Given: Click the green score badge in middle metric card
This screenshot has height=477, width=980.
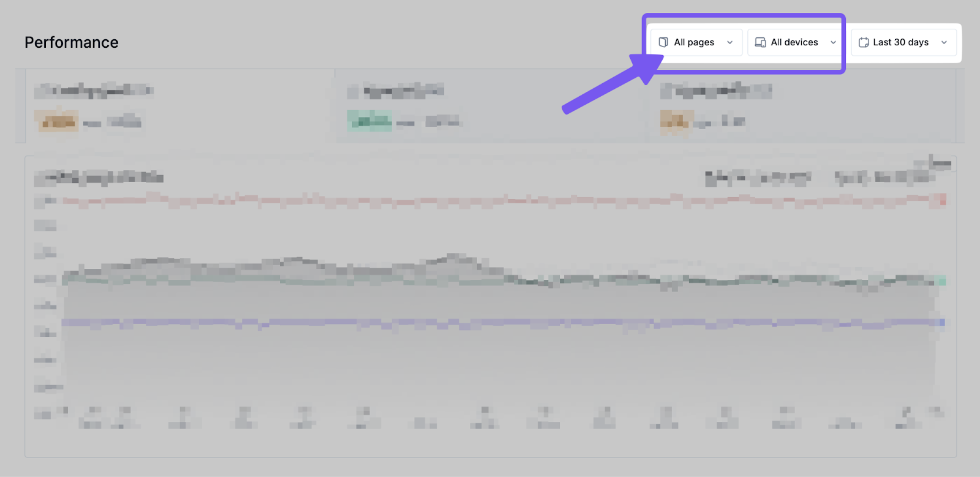Looking at the screenshot, I should [x=369, y=121].
